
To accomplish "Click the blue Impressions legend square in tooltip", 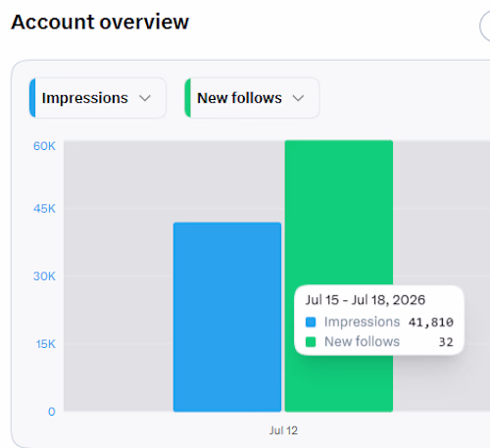I will [x=311, y=322].
